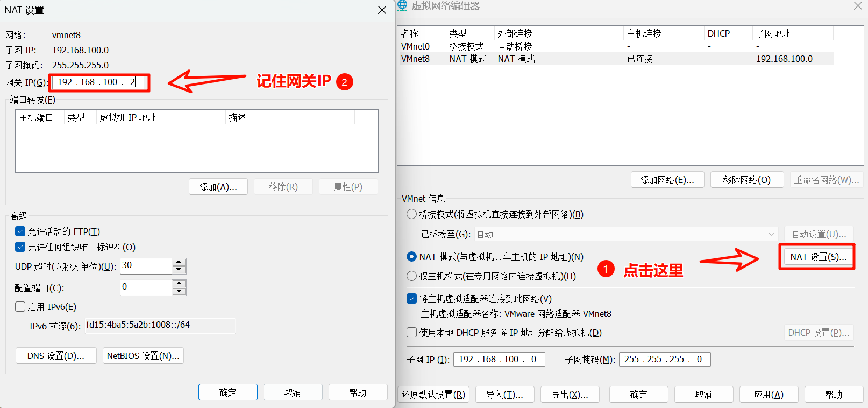Click the 外部连接 column header

point(559,33)
